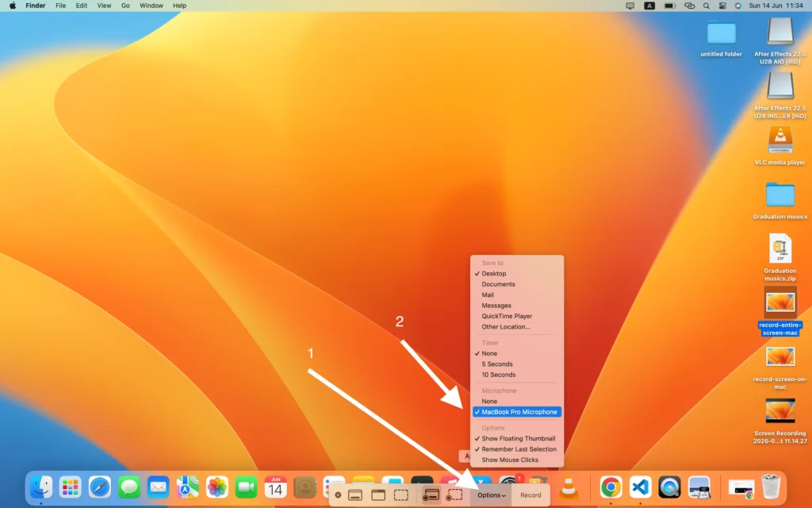Open the Apple menu

click(13, 6)
